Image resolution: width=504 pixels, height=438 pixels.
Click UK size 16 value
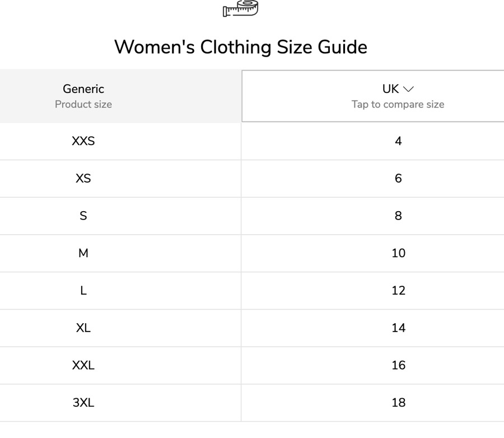pos(398,365)
